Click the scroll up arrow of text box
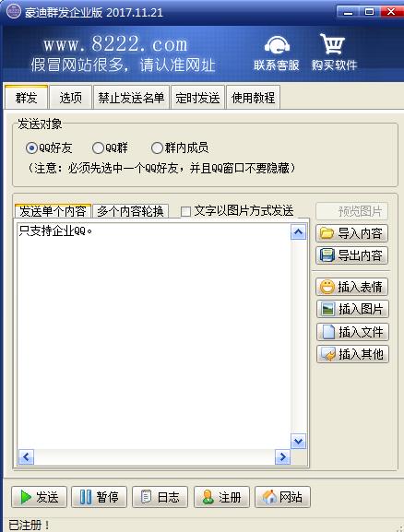This screenshot has height=532, width=404. tap(299, 232)
